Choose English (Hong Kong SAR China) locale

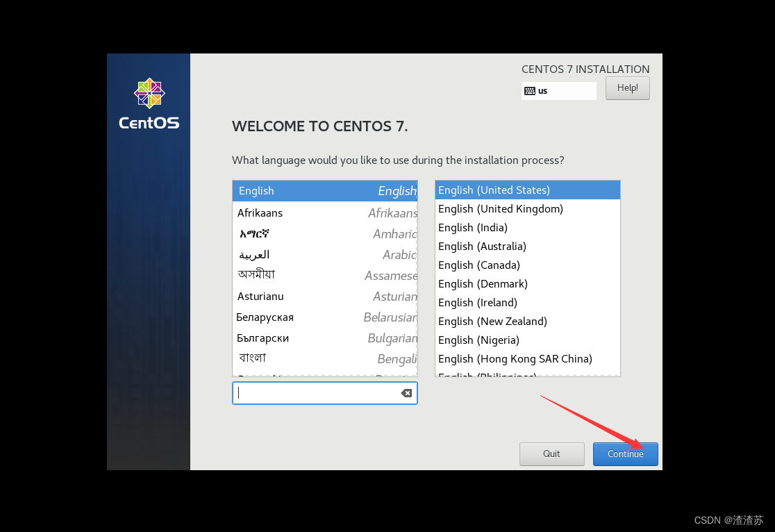[x=527, y=359]
